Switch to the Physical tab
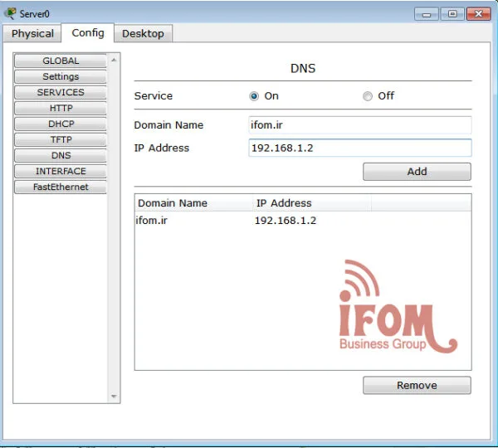This screenshot has width=498, height=448. pyautogui.click(x=32, y=33)
